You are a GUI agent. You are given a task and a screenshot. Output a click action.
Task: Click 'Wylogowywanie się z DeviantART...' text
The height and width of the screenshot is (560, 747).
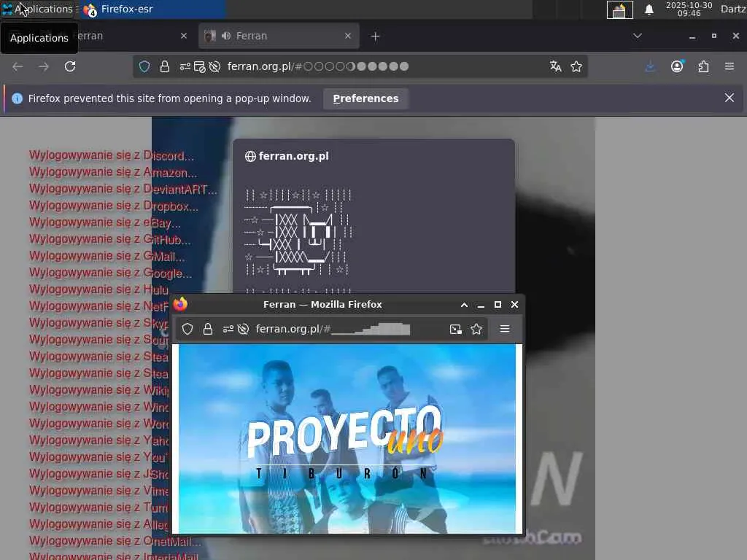click(x=123, y=189)
